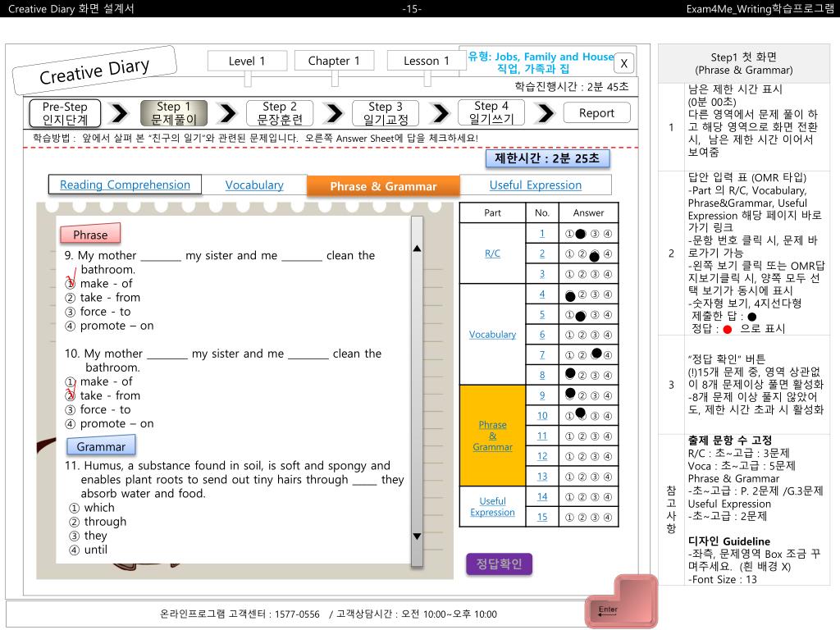The width and height of the screenshot is (840, 630).
Task: Choose option ④ until in question 11
Action: click(89, 550)
